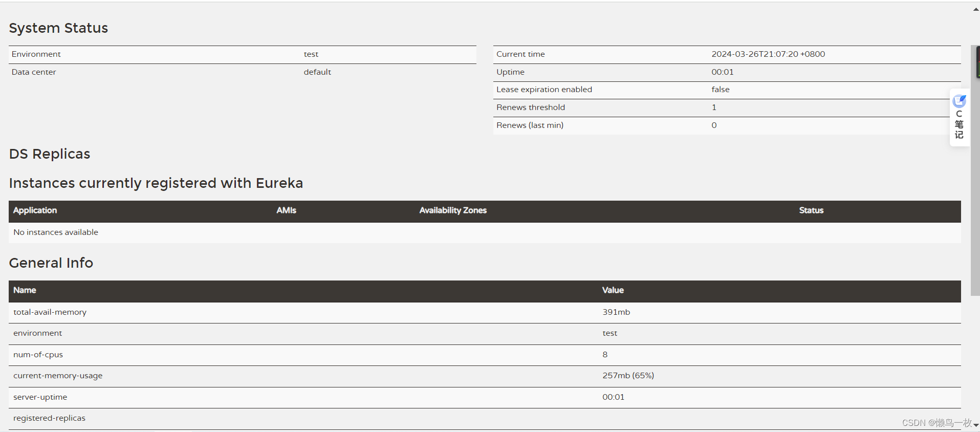Click the DS Replicas heading

(x=50, y=154)
